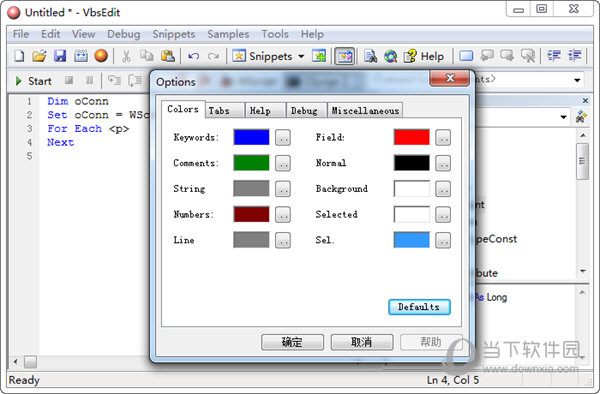This screenshot has width=600, height=394.
Task: Click the object browser icon
Action: coord(391,56)
